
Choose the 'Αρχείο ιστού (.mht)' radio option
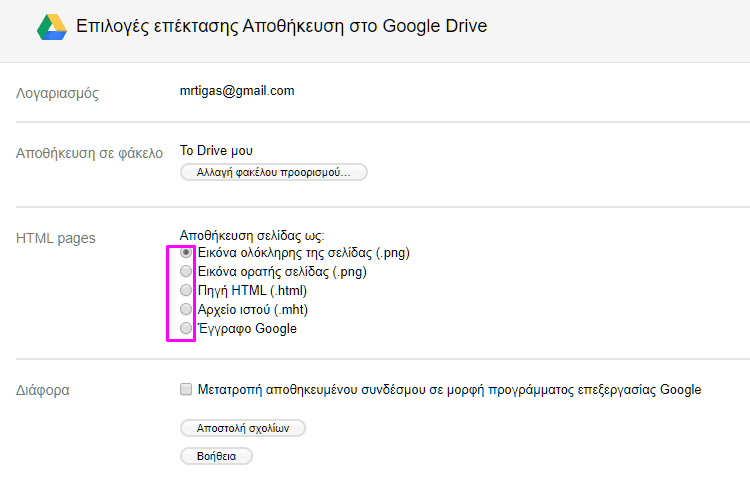[x=186, y=309]
